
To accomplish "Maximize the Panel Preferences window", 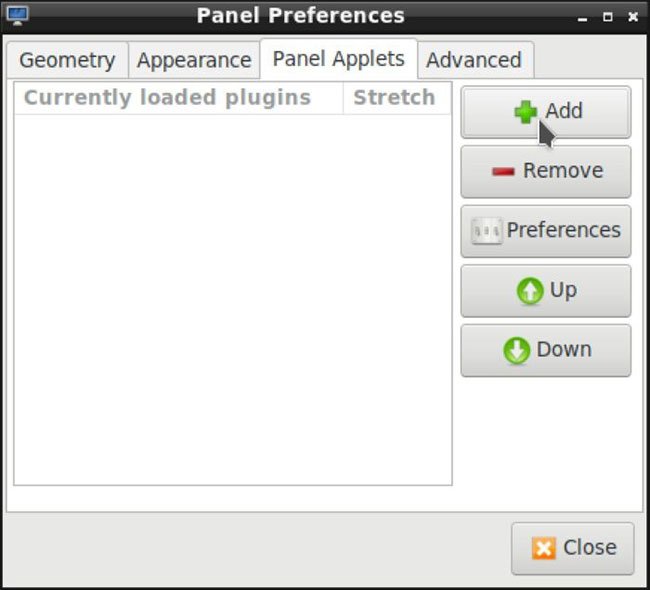I will coord(607,17).
